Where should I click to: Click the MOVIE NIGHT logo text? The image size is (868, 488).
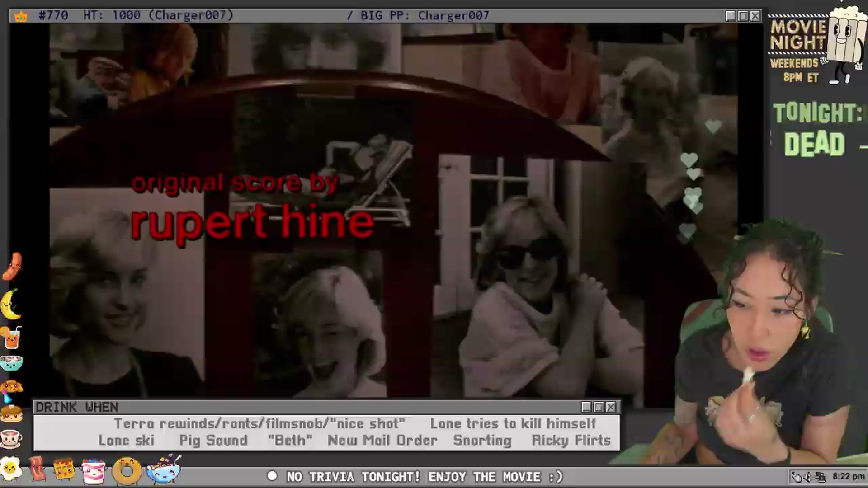tap(798, 34)
